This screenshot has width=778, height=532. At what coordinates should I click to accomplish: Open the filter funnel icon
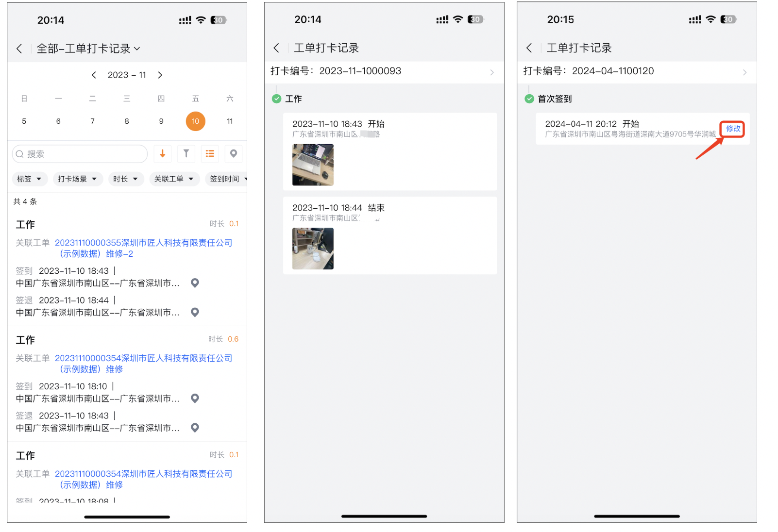tap(186, 153)
